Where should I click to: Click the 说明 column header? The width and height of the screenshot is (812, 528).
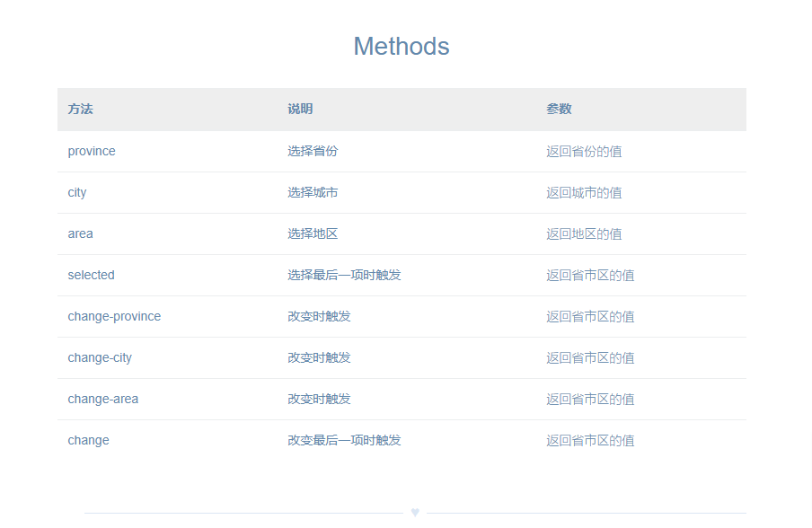300,109
